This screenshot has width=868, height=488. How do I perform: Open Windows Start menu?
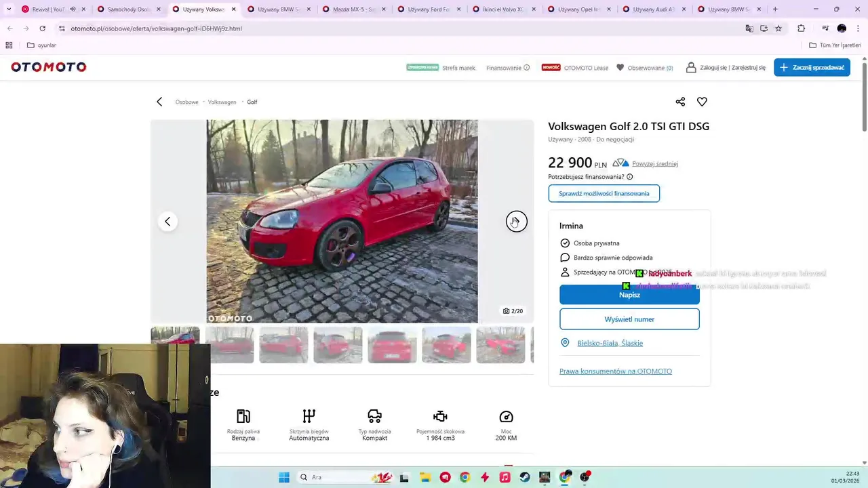(x=284, y=477)
